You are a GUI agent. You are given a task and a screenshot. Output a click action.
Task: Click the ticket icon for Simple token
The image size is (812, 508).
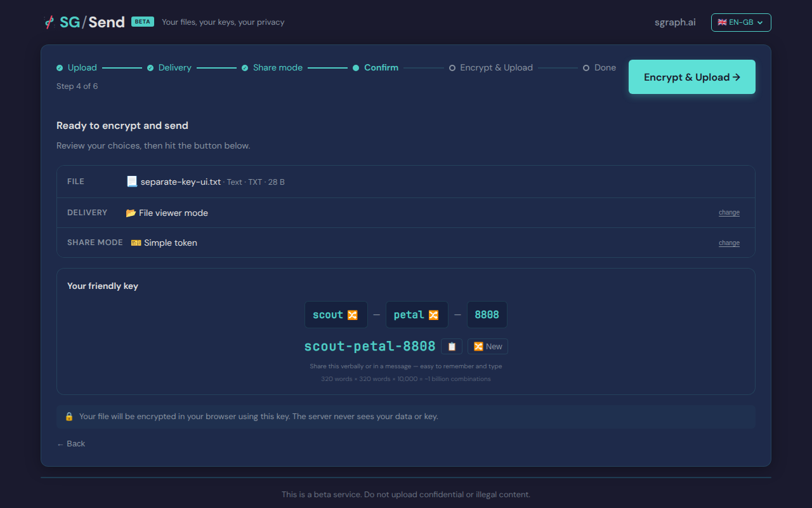[136, 243]
